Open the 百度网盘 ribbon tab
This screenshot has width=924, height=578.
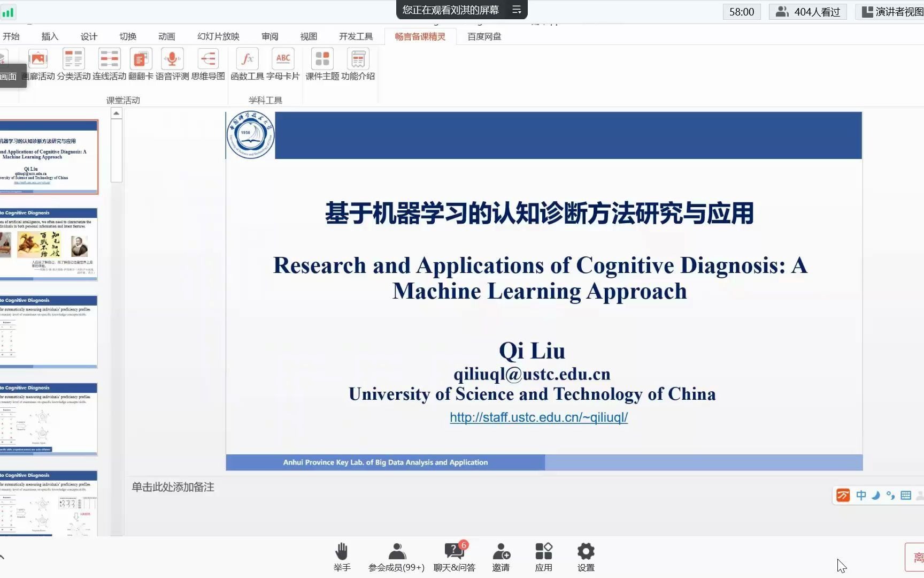pos(483,36)
